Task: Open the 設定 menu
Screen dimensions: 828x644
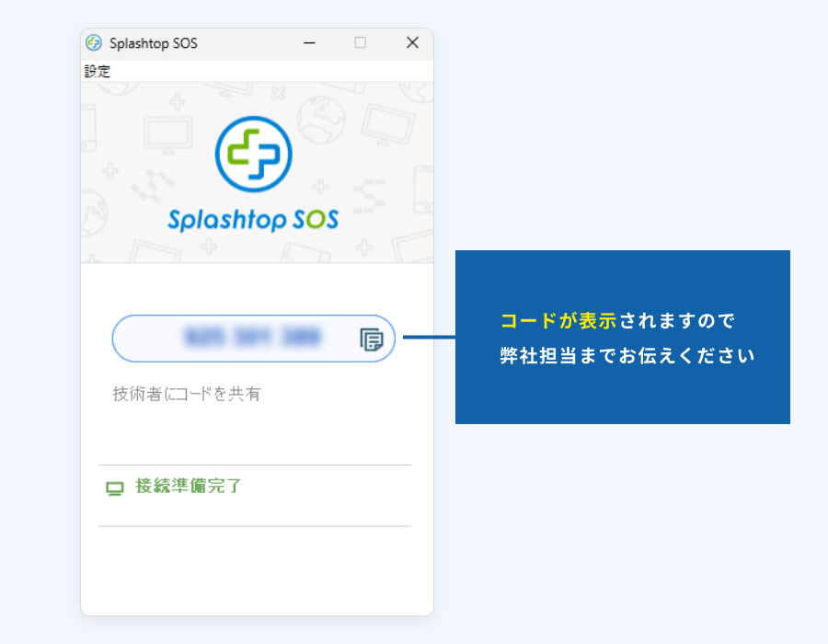Action: pos(96,71)
